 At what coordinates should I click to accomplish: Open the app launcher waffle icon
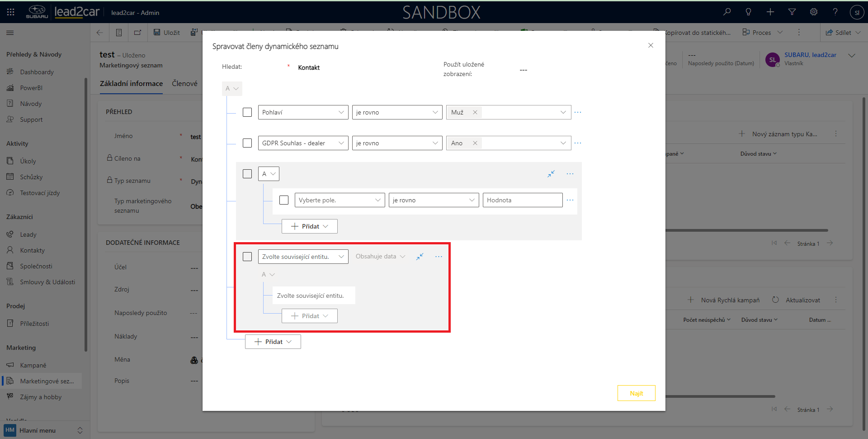point(11,12)
